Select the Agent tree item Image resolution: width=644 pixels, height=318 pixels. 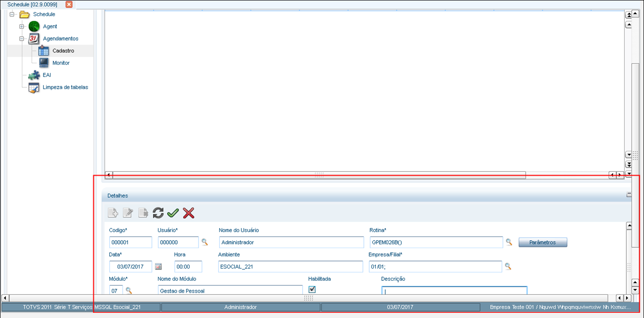pos(50,26)
